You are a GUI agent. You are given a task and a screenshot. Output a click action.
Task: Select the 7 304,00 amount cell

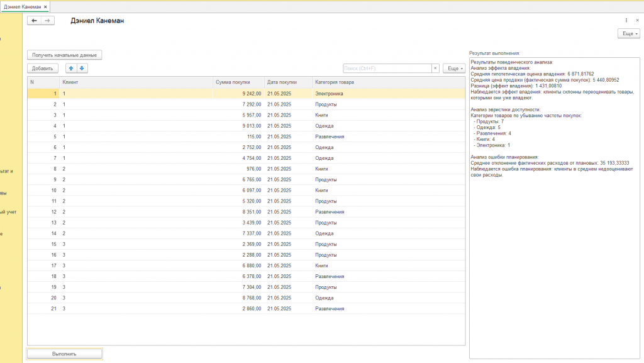click(x=238, y=287)
